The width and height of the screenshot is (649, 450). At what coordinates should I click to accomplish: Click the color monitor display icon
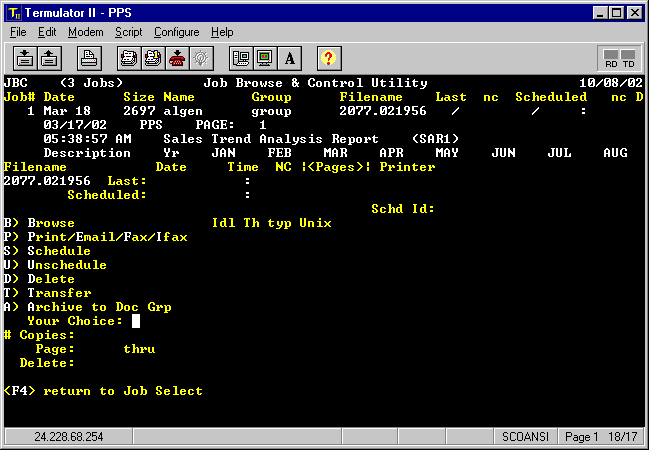(265, 58)
